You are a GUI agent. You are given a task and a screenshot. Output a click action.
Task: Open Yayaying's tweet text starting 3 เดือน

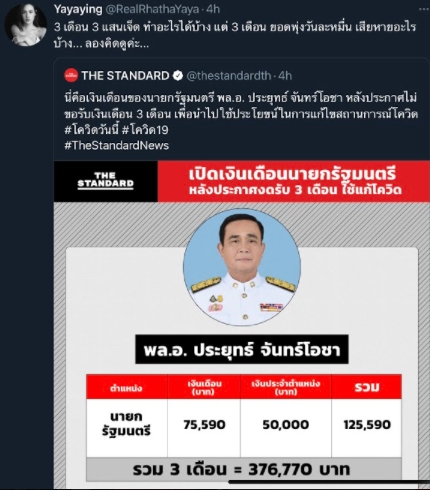click(235, 35)
